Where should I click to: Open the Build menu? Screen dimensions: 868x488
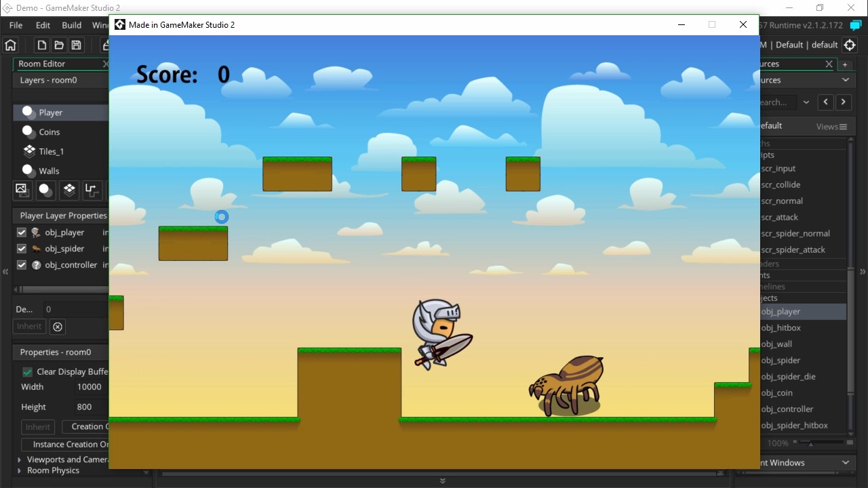point(71,25)
